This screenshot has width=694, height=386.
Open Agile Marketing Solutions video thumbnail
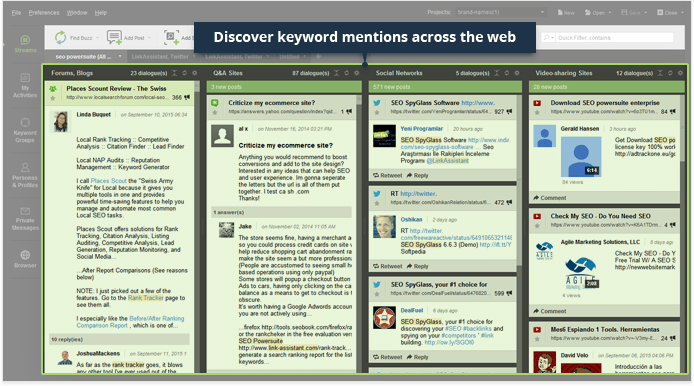pos(581,272)
